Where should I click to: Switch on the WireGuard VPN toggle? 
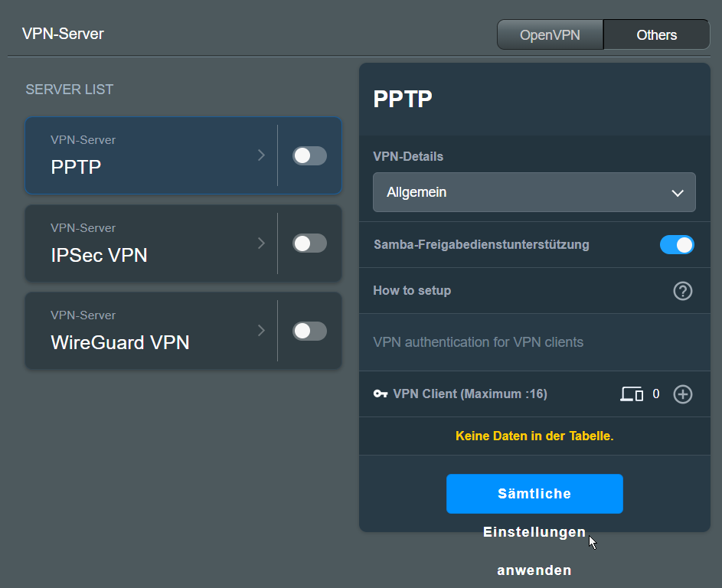(x=309, y=331)
